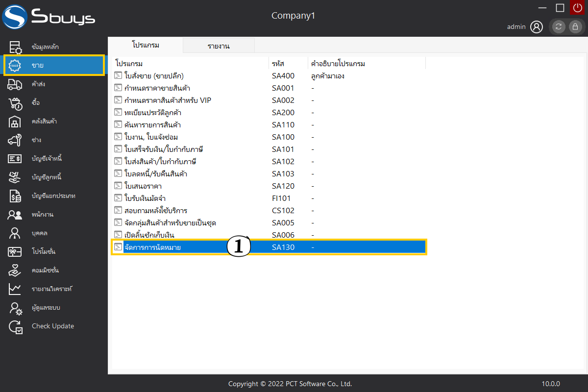The width and height of the screenshot is (588, 392).
Task: Click the refresh sync icon near admin
Action: click(x=559, y=27)
